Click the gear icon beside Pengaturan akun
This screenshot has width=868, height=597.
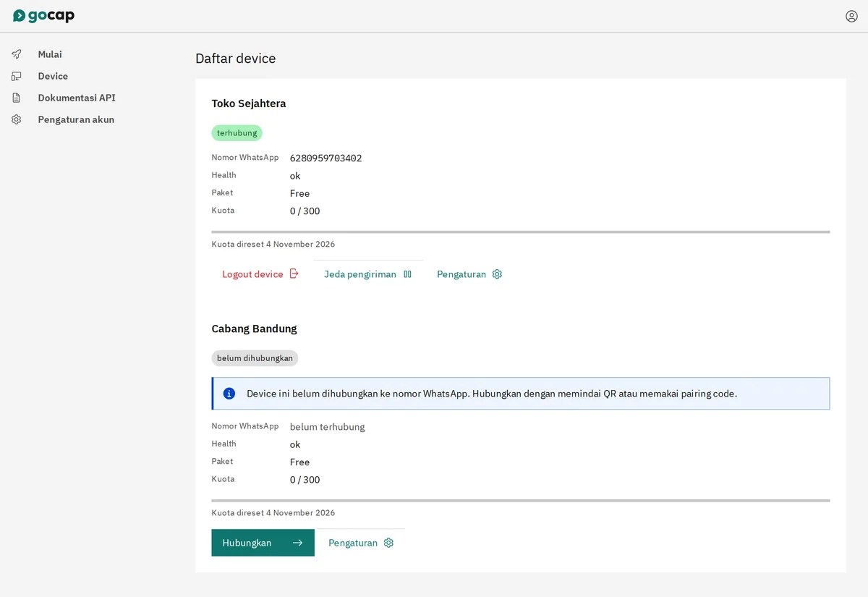tap(17, 119)
